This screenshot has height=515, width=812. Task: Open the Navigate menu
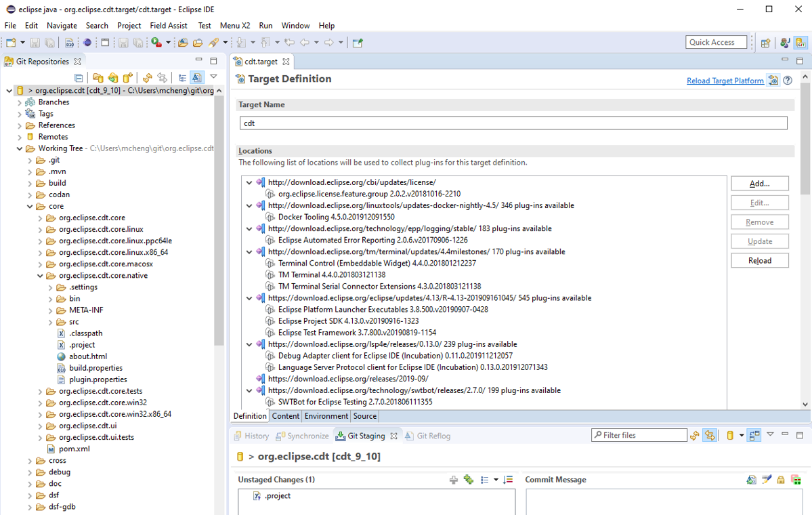[x=62, y=25]
